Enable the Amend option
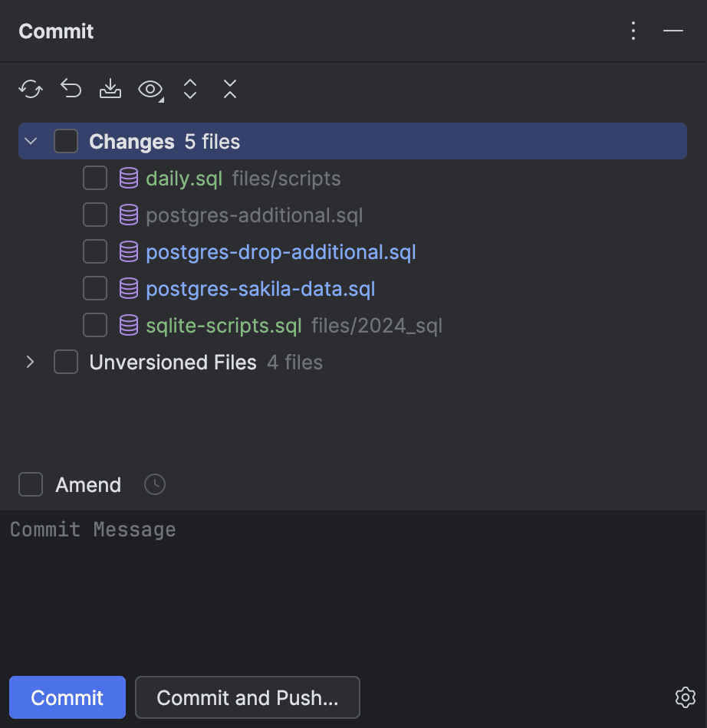The width and height of the screenshot is (707, 728). [31, 484]
